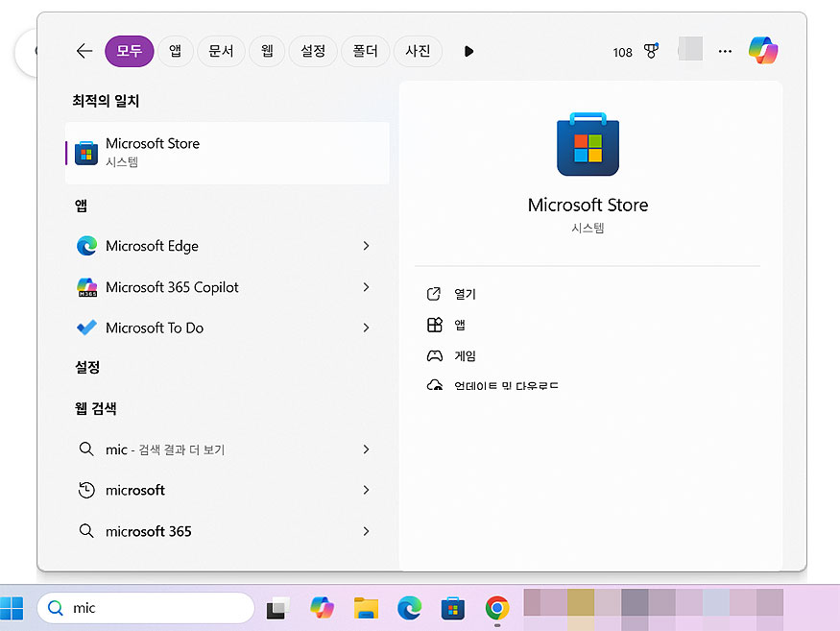
Task: Show more filters with the play arrow
Action: coord(468,52)
